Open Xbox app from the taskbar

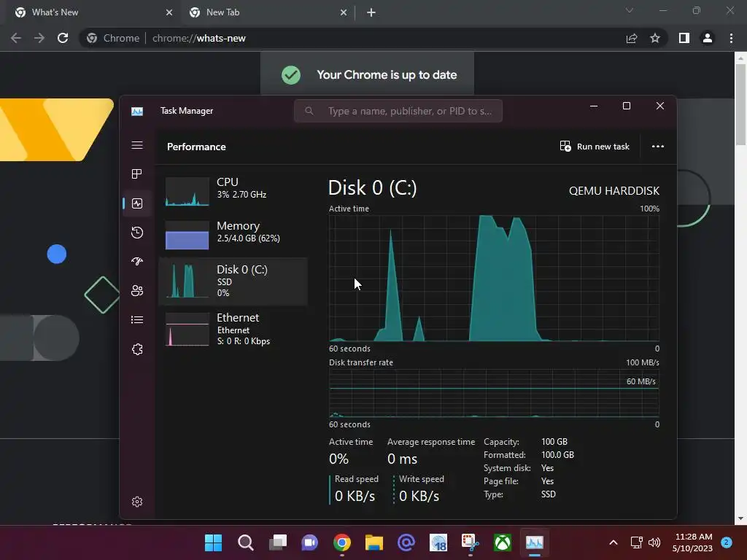pyautogui.click(x=503, y=542)
